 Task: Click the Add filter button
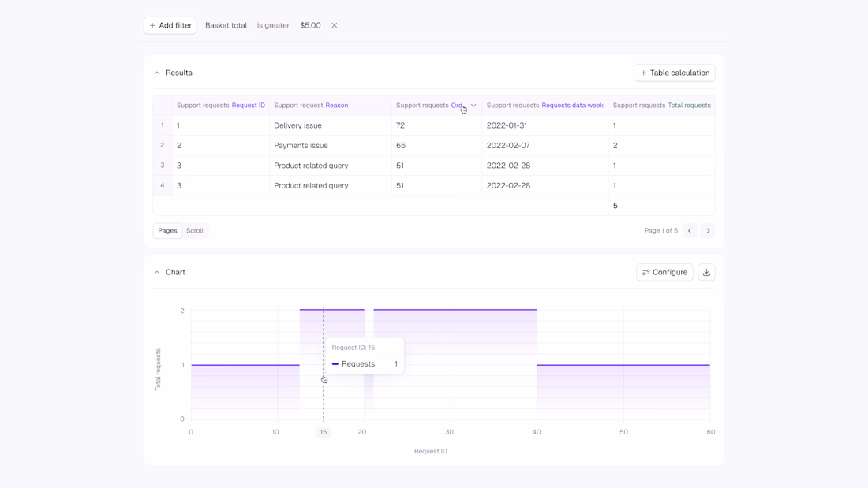170,25
